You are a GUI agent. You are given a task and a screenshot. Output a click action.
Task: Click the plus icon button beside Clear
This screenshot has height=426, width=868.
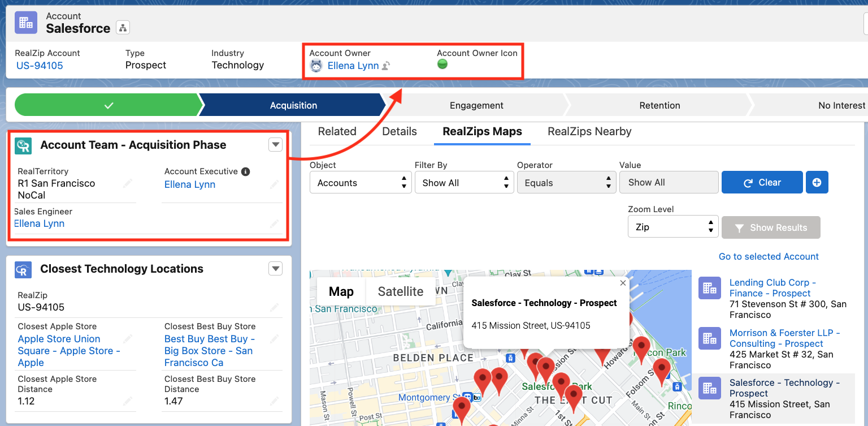point(817,182)
